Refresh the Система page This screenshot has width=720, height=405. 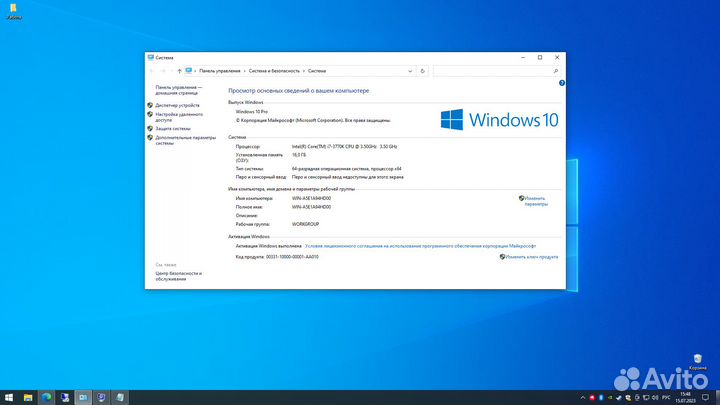tap(422, 71)
